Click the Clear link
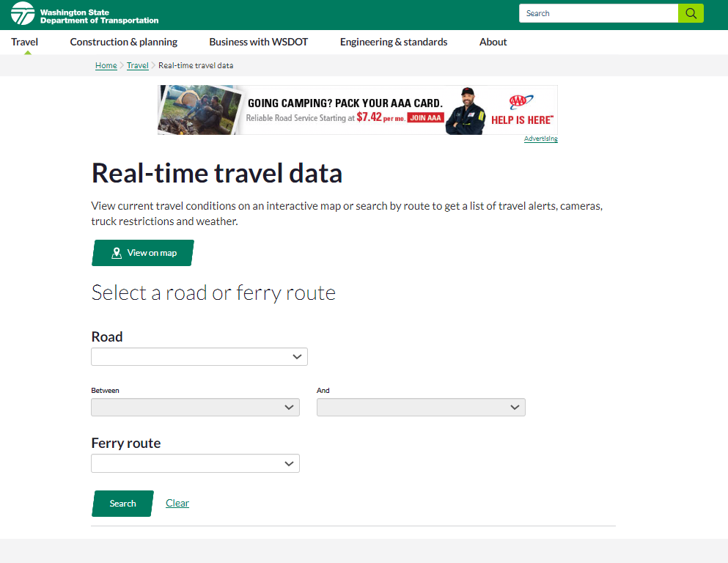The width and height of the screenshot is (728, 563). tap(177, 503)
